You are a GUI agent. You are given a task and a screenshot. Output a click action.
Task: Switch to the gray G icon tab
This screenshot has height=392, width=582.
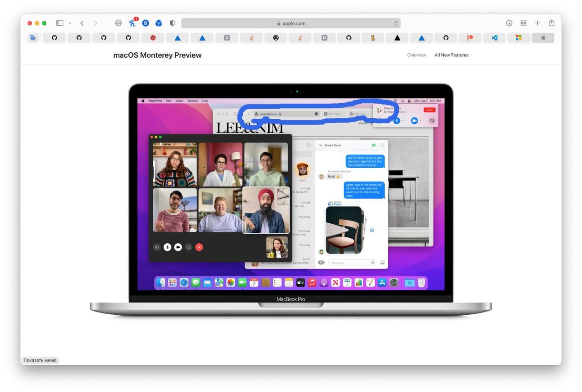(227, 38)
